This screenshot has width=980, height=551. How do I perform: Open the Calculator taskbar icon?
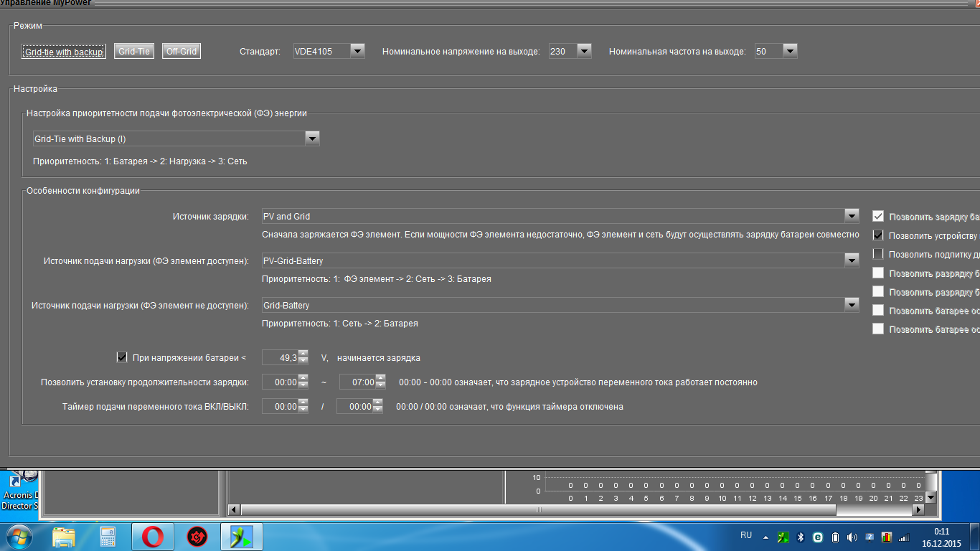(108, 537)
